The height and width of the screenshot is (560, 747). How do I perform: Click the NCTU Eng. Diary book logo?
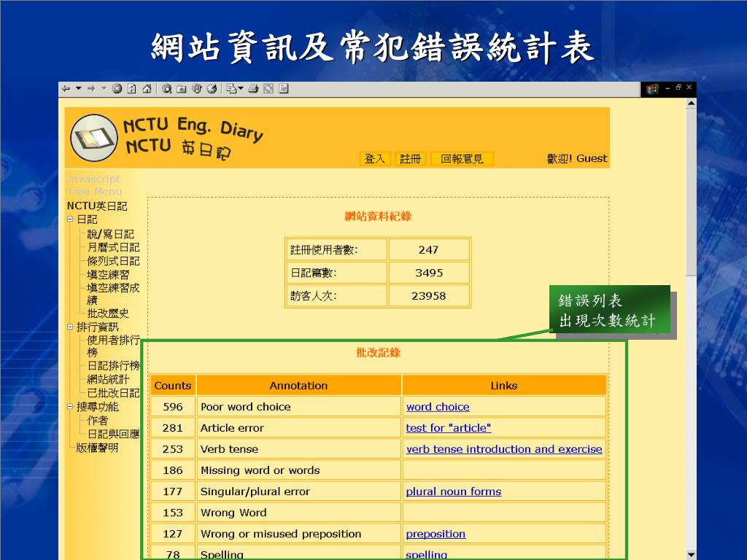click(x=94, y=138)
